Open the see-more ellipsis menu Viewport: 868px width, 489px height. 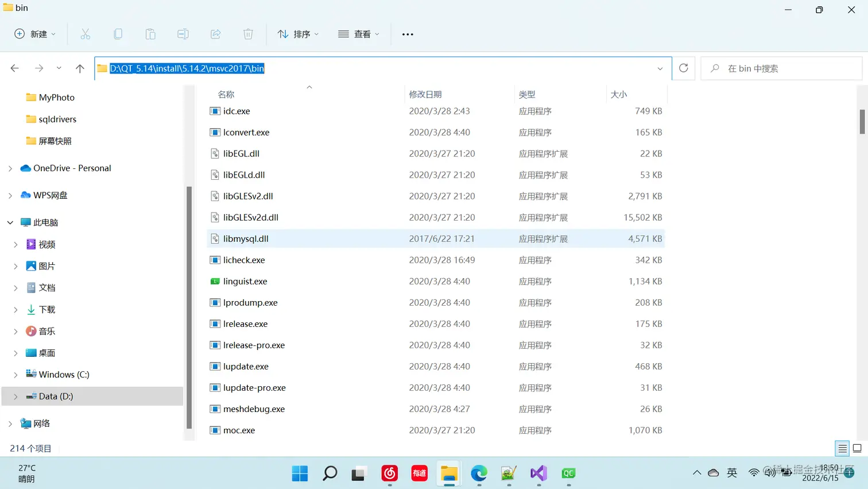407,34
